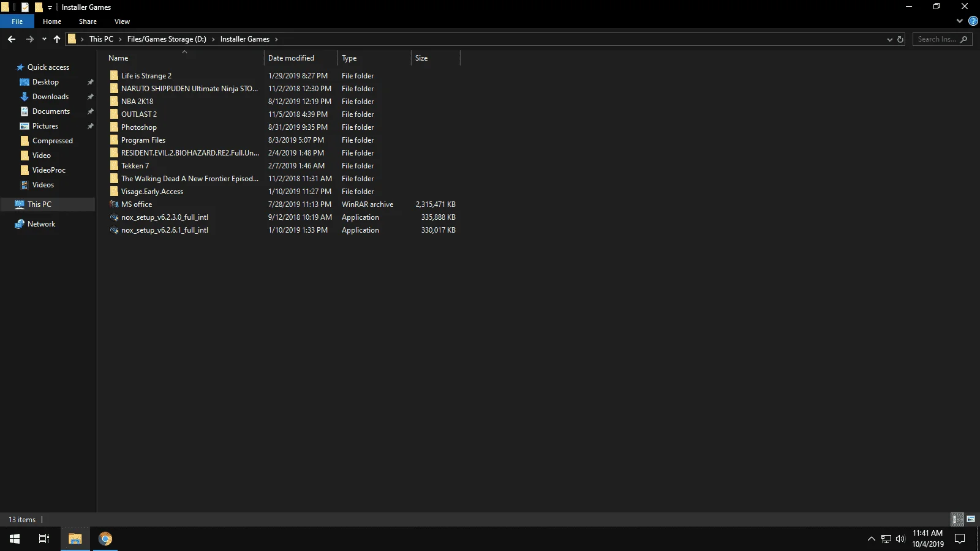Open the address bar history dropdown

(890, 39)
